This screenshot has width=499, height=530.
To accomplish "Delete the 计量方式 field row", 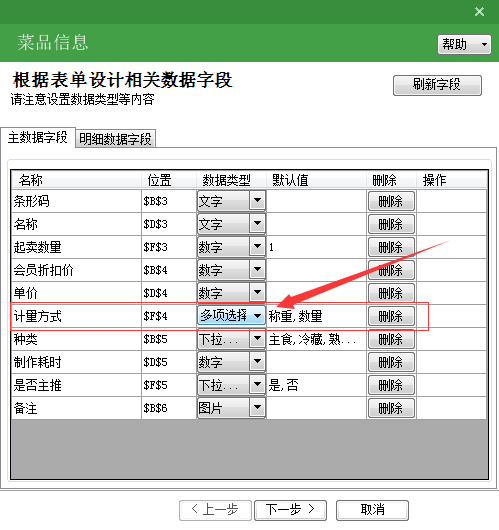I will coord(391,316).
